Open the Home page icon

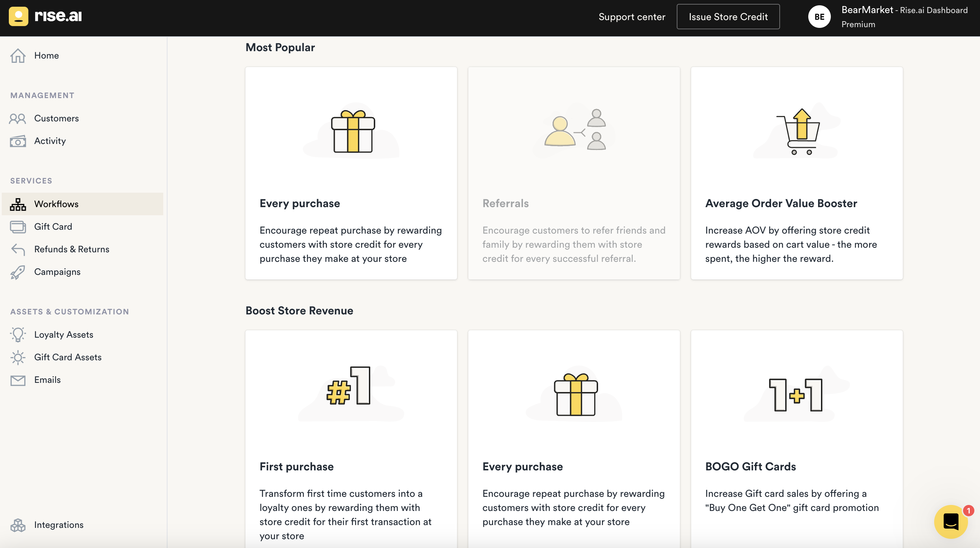(x=18, y=55)
